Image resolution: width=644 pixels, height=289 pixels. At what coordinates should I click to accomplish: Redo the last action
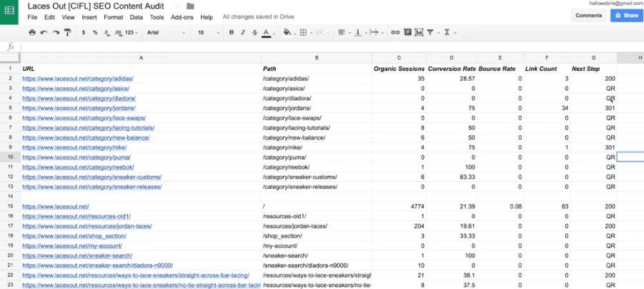tap(56, 32)
